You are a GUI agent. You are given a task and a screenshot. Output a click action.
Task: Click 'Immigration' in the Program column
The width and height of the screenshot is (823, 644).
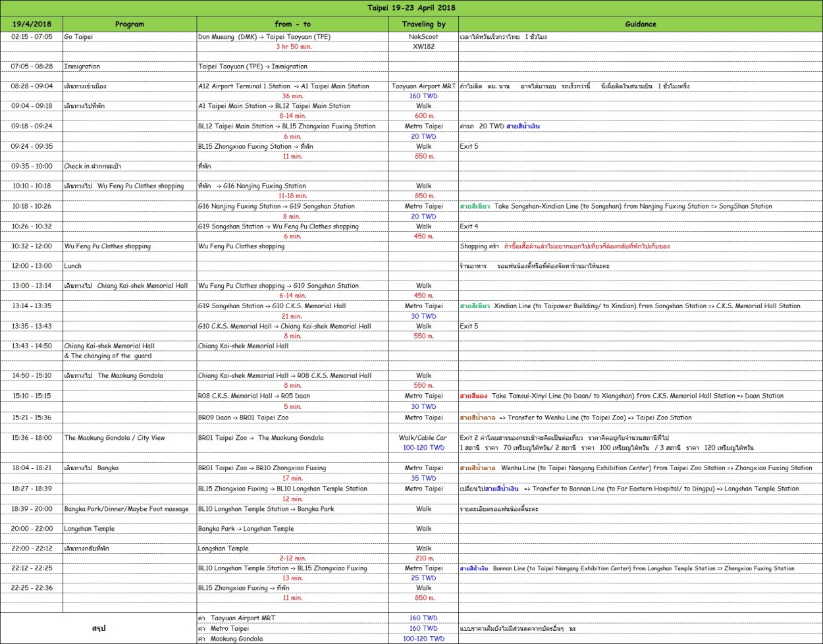(x=130, y=67)
